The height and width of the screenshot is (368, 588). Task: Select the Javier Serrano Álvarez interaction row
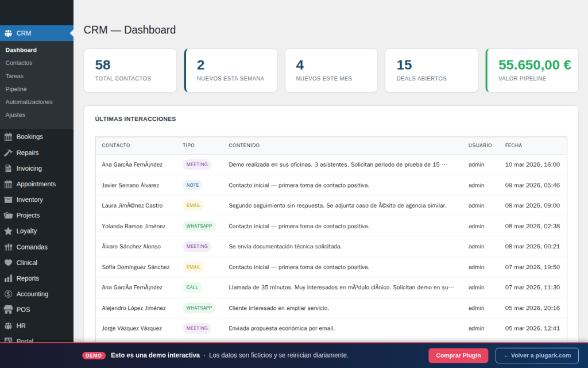click(x=331, y=185)
